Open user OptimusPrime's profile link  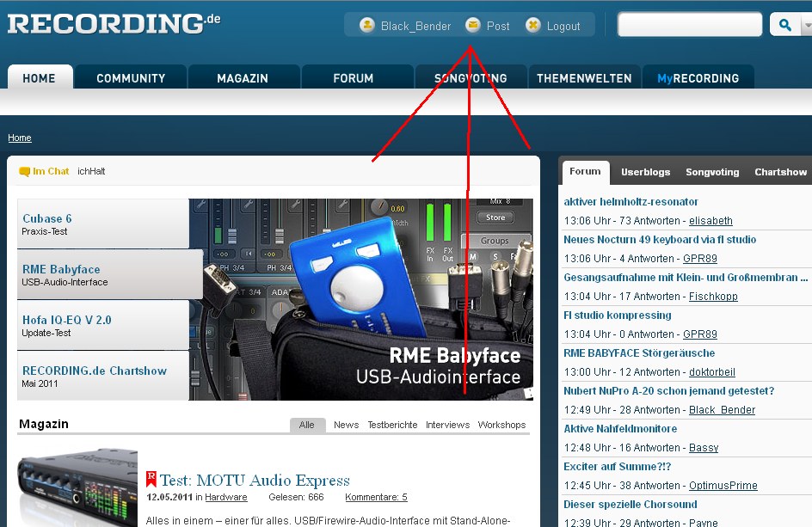(x=723, y=486)
